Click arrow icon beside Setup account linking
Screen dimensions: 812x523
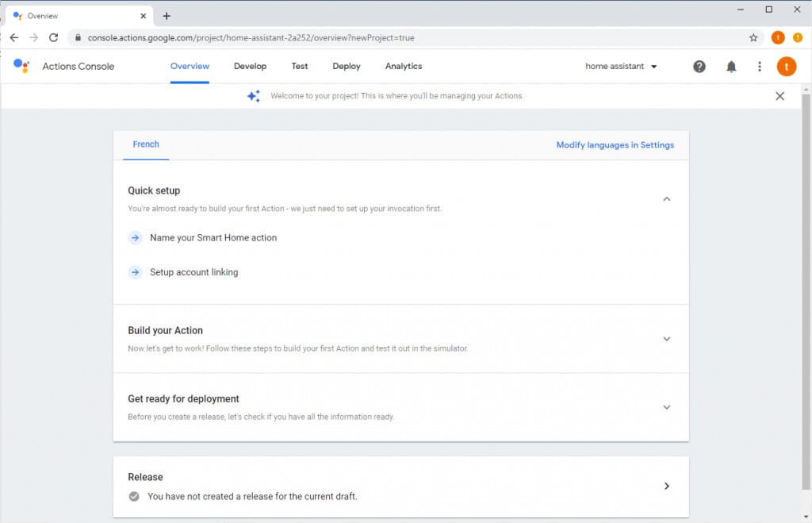[135, 272]
